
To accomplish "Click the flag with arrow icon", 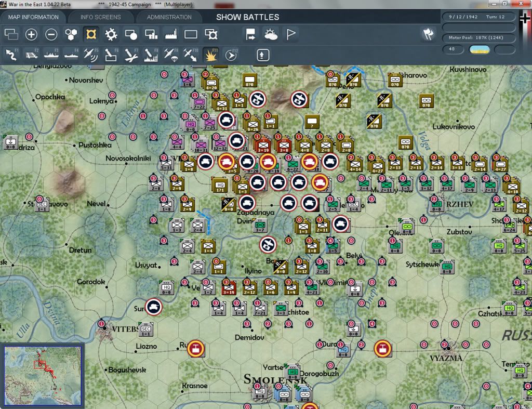I will click(251, 34).
